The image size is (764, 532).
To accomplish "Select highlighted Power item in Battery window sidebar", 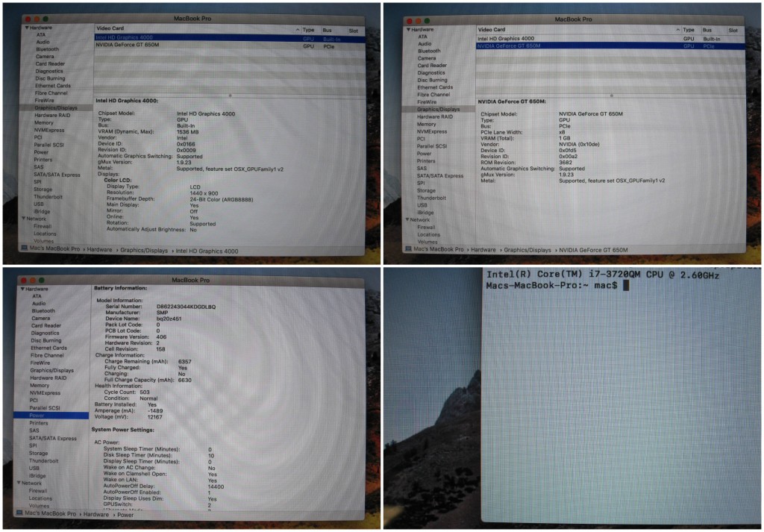I will coord(51,415).
